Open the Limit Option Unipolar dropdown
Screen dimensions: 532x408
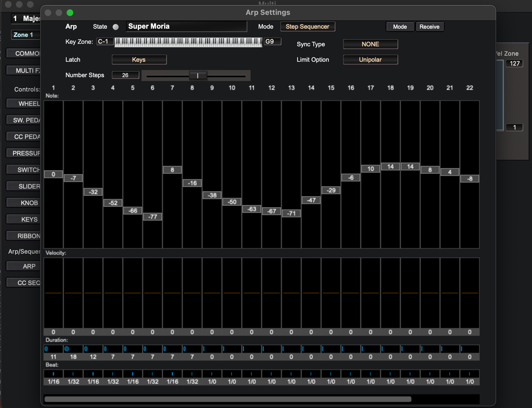click(x=370, y=60)
